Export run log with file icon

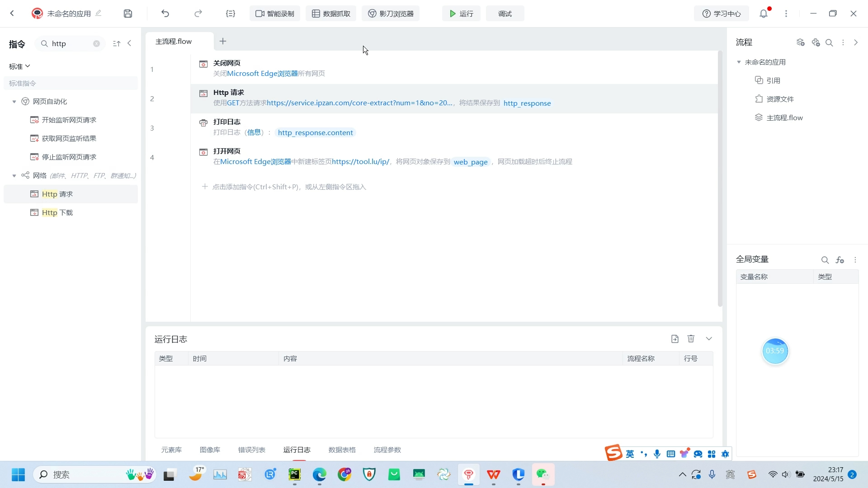click(x=675, y=339)
